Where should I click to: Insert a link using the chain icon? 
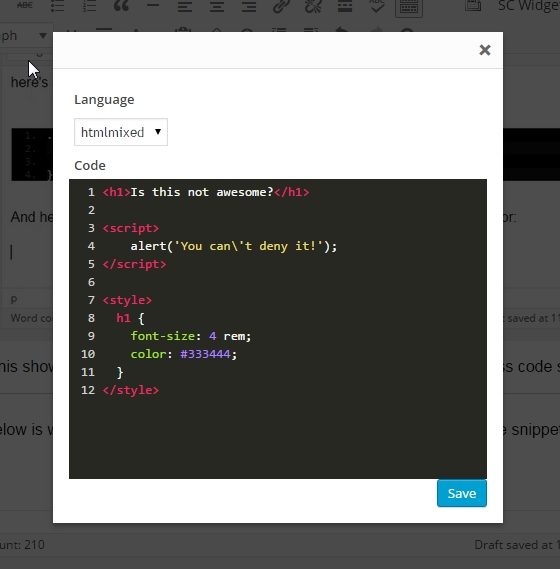coord(281,6)
